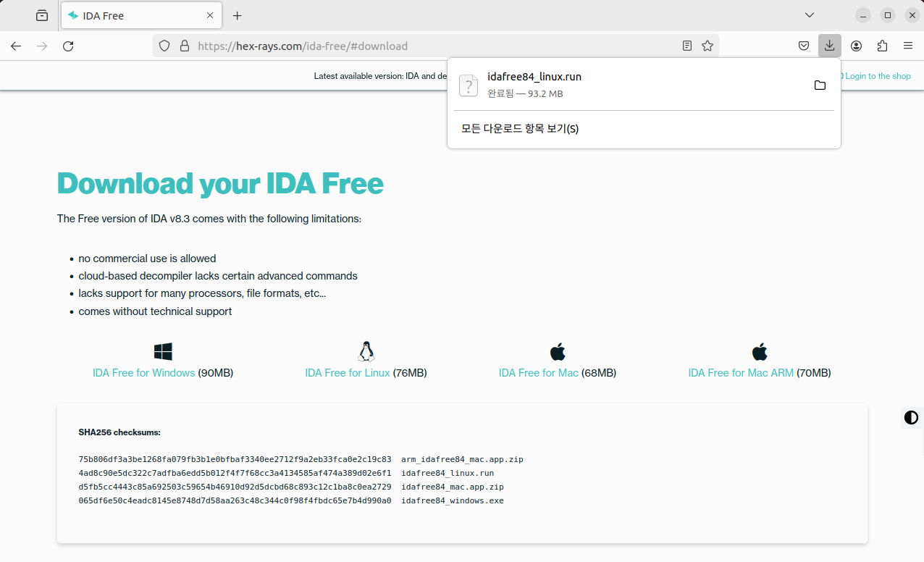Click the Download your IDA Free heading

pyautogui.click(x=220, y=183)
